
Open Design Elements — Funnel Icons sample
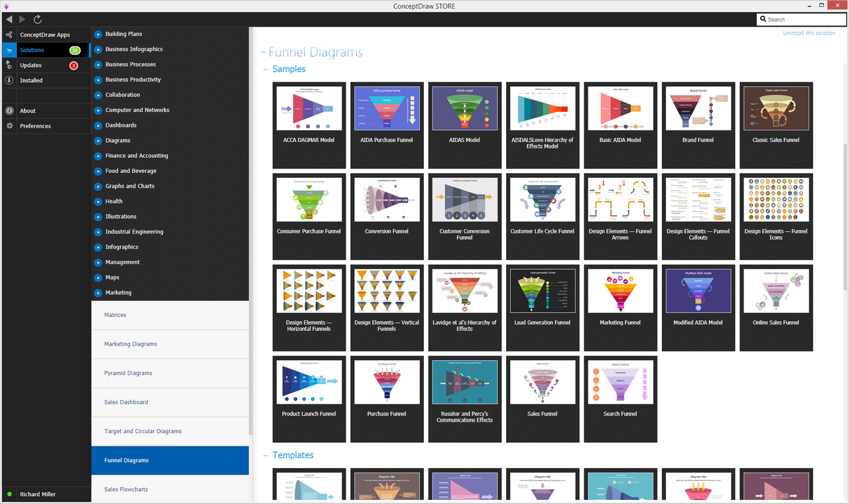pyautogui.click(x=776, y=217)
